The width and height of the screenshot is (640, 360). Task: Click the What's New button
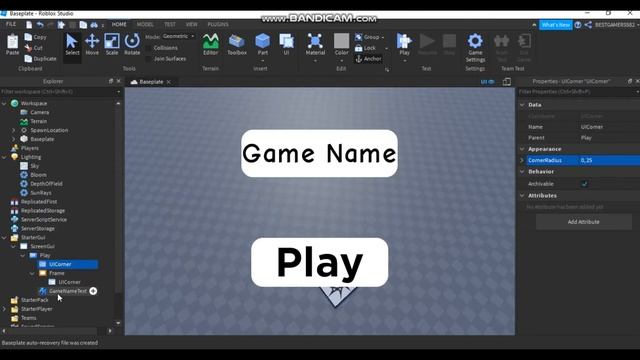(x=556, y=25)
